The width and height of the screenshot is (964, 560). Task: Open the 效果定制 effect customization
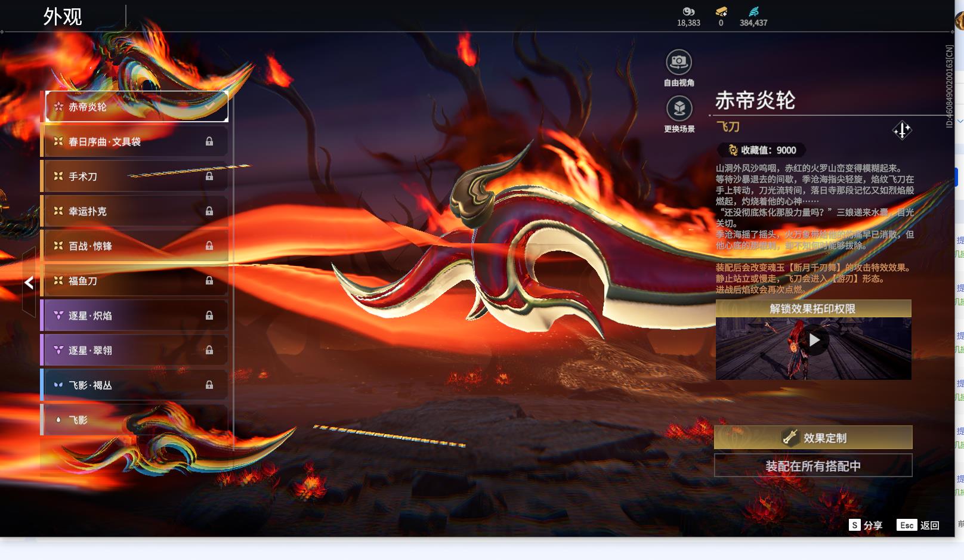[813, 438]
